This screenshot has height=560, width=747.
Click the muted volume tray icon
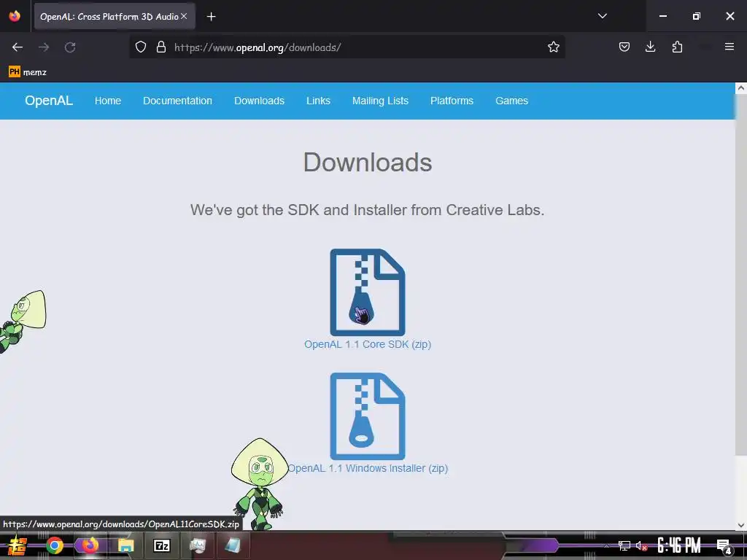(x=641, y=545)
